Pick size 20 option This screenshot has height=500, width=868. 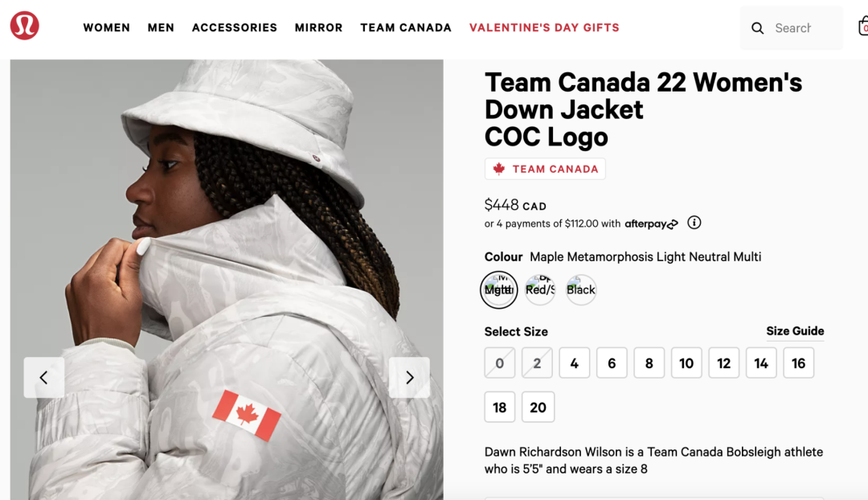(538, 408)
